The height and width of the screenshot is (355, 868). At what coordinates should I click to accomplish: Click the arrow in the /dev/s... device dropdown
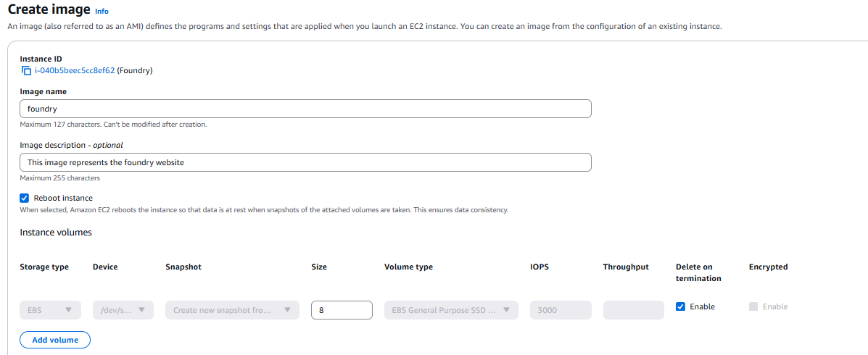pos(141,310)
